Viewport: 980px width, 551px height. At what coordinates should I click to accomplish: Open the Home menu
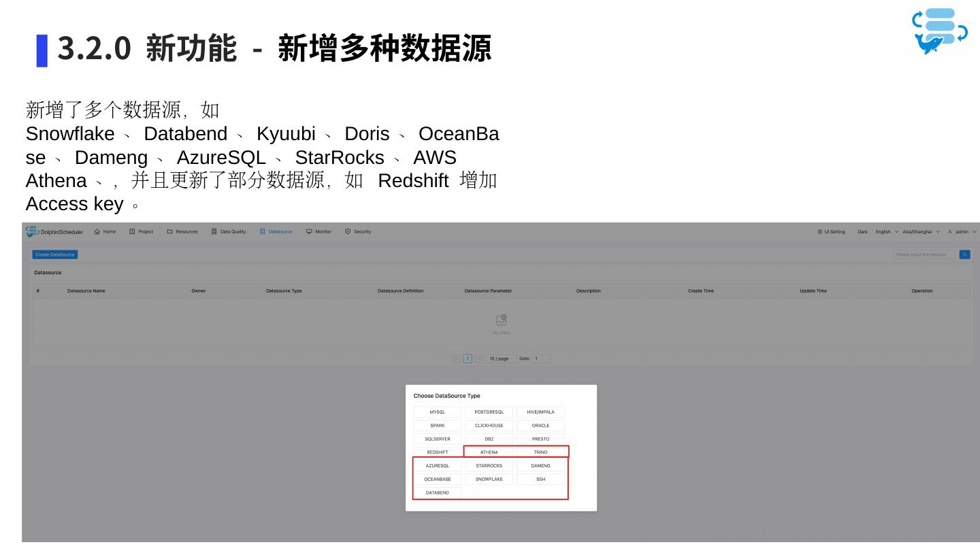105,232
